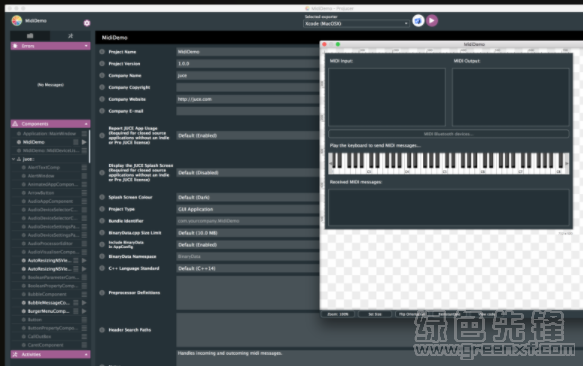Switch to the live build tab in sidebar
The height and width of the screenshot is (366, 583).
point(70,36)
